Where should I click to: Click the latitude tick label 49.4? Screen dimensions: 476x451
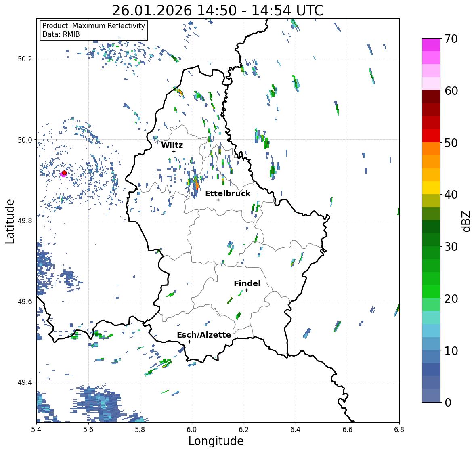[x=25, y=382]
